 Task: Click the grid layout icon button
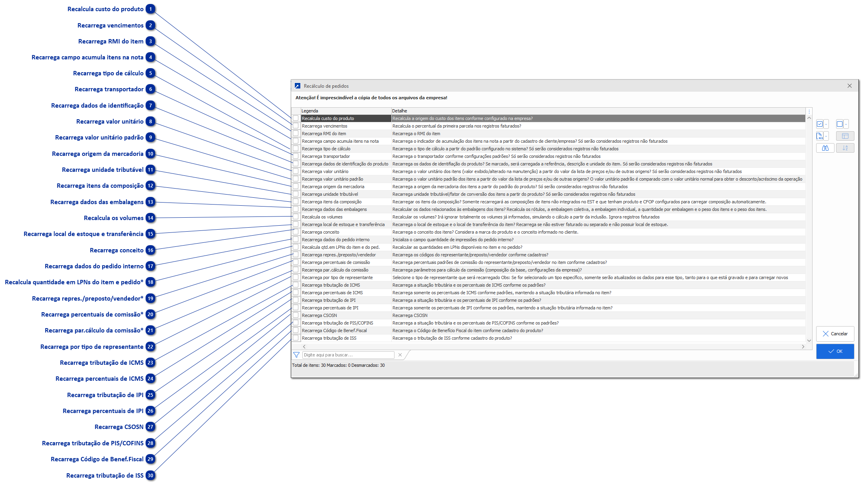[845, 136]
